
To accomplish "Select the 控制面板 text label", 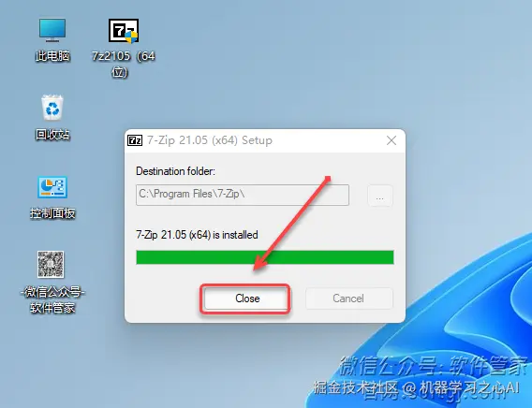I will [52, 213].
